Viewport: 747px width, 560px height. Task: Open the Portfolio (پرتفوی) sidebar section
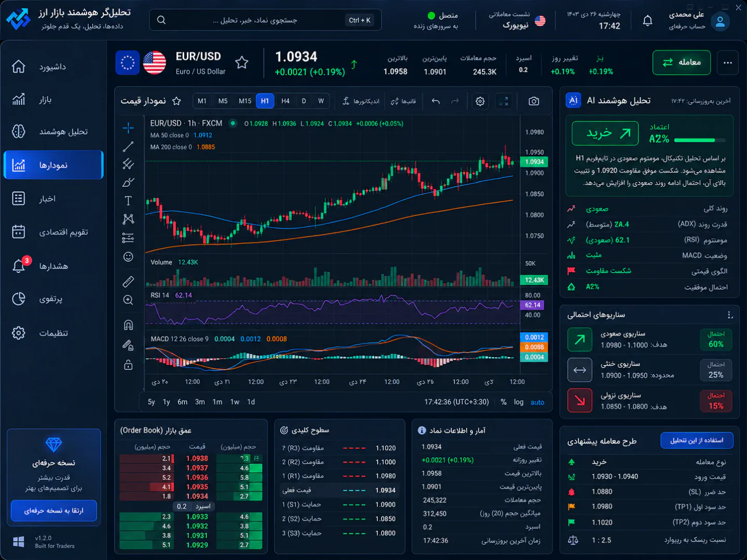(53, 299)
